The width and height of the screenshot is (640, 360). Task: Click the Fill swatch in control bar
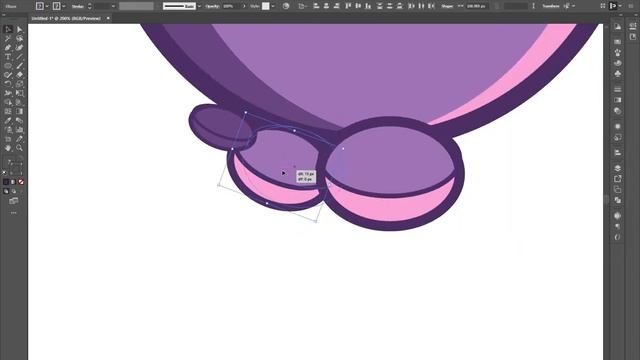click(40, 6)
